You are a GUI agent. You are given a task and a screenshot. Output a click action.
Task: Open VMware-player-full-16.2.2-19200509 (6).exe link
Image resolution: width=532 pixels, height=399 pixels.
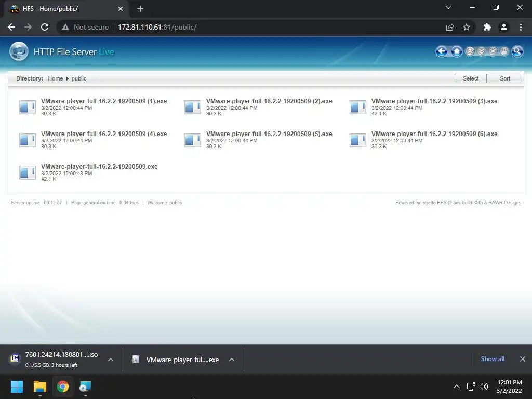click(x=434, y=134)
